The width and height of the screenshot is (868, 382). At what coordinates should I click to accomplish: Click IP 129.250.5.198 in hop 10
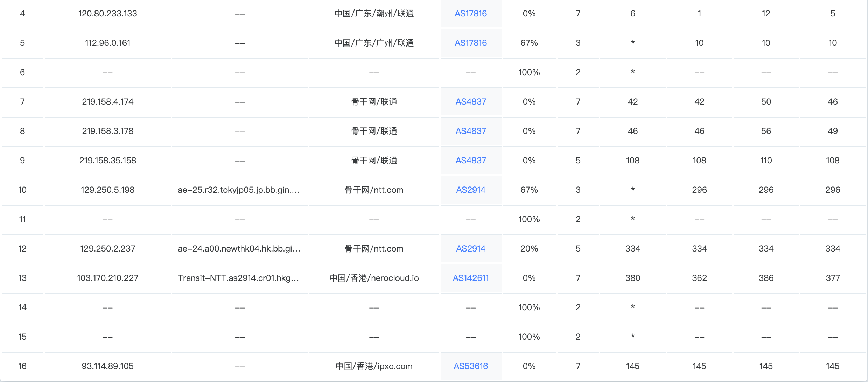(107, 190)
